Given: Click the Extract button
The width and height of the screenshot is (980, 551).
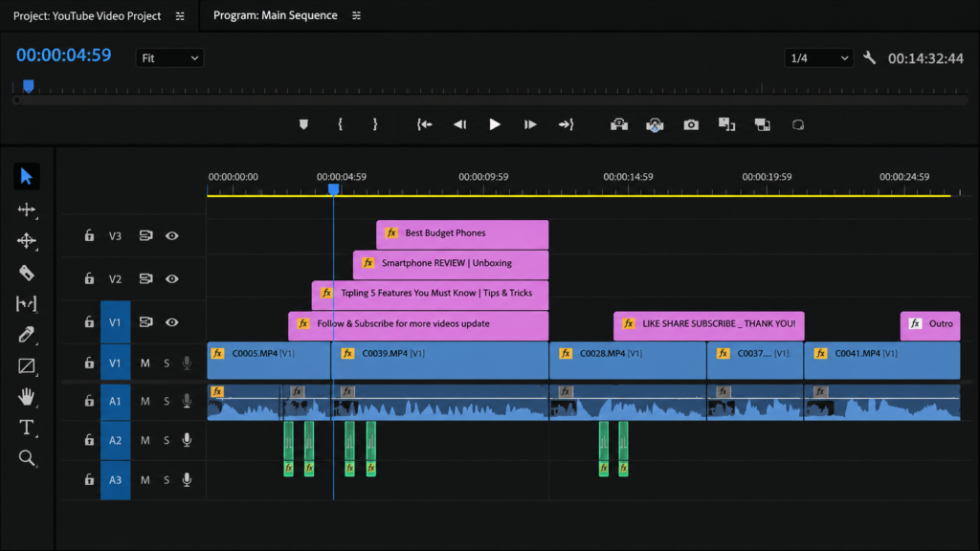Looking at the screenshot, I should [x=655, y=125].
